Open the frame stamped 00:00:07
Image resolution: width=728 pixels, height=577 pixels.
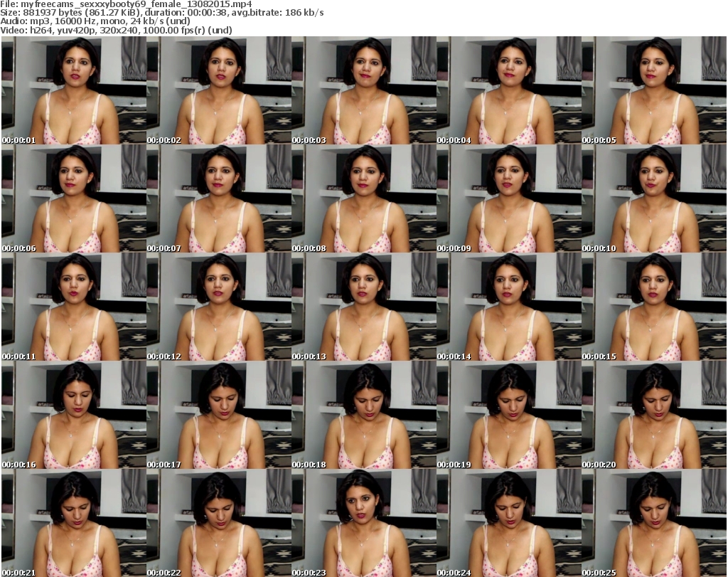(219, 198)
